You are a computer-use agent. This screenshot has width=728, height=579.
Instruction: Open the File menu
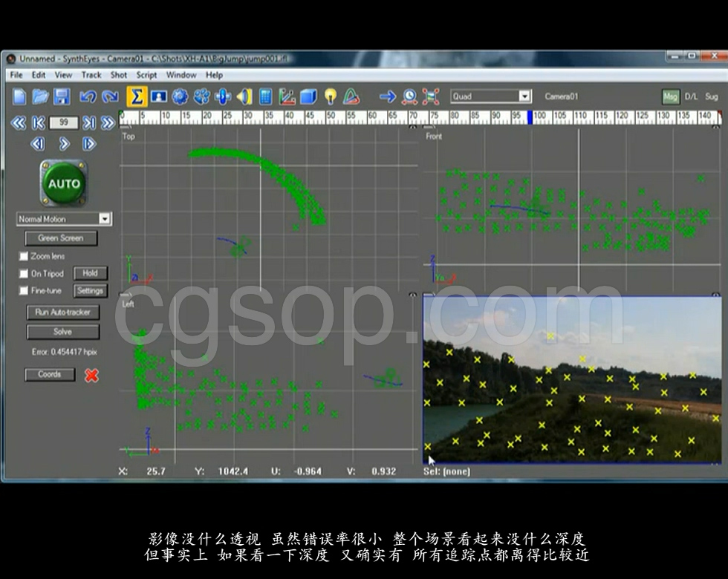click(x=16, y=75)
